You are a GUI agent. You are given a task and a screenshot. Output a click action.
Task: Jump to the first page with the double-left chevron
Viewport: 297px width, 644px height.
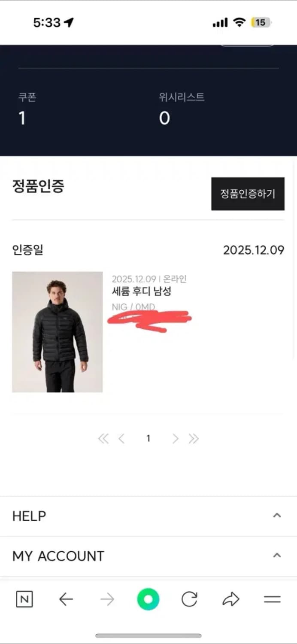point(103,438)
